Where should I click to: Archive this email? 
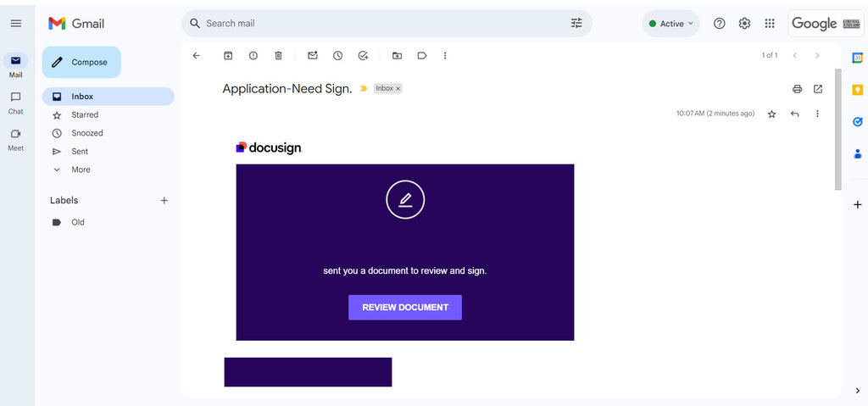(x=228, y=55)
